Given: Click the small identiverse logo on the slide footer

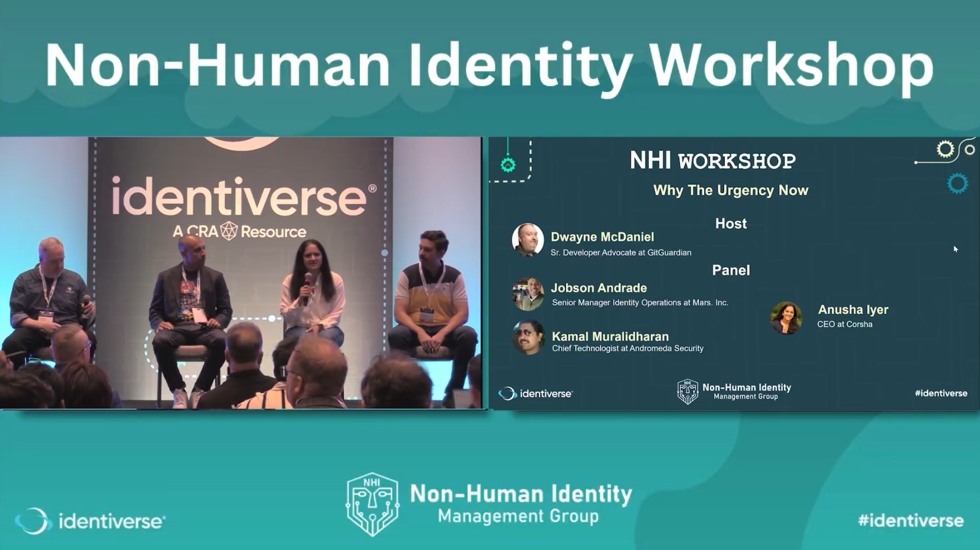Looking at the screenshot, I should click(536, 394).
